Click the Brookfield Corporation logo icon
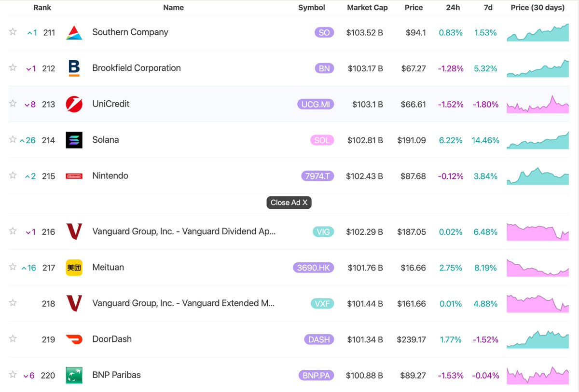579x392 pixels. tap(74, 68)
